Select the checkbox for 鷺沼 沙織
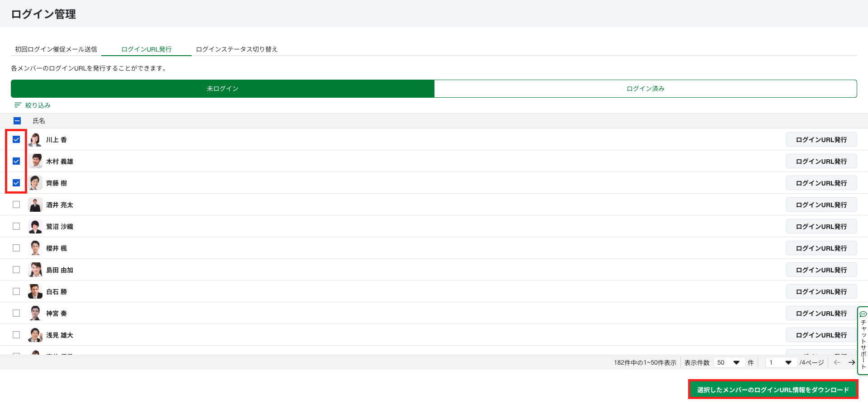This screenshot has width=868, height=404. tap(16, 226)
